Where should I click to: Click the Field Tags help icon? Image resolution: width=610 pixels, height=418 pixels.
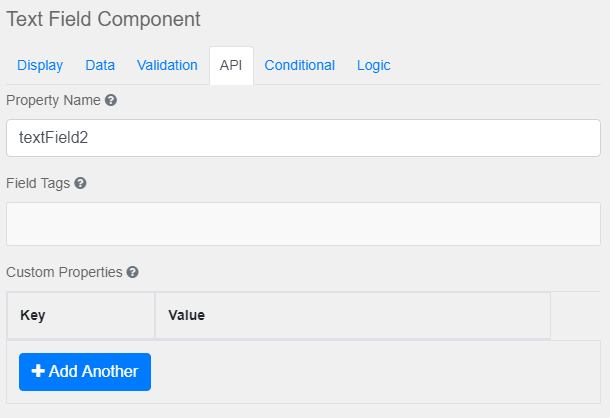tap(80, 184)
